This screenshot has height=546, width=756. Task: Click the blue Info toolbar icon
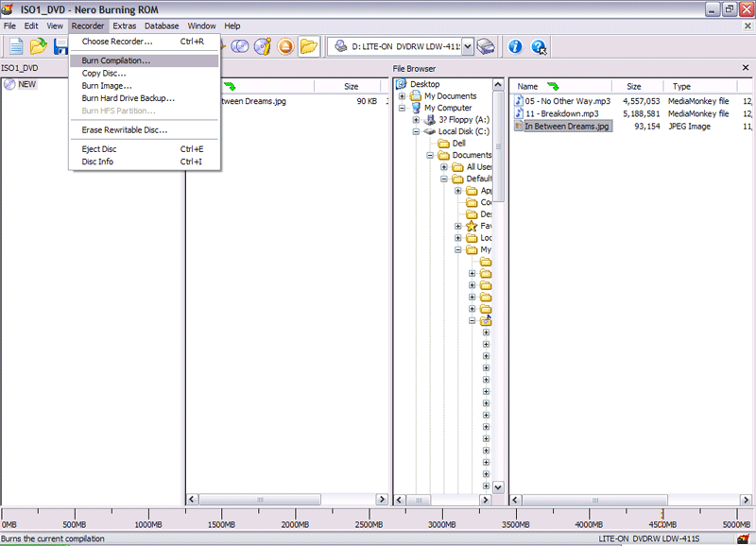point(515,46)
